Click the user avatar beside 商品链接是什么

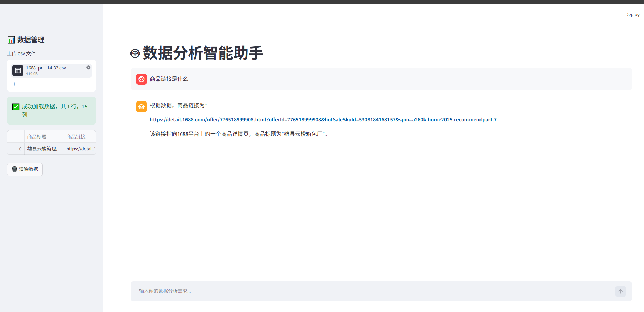click(x=142, y=79)
